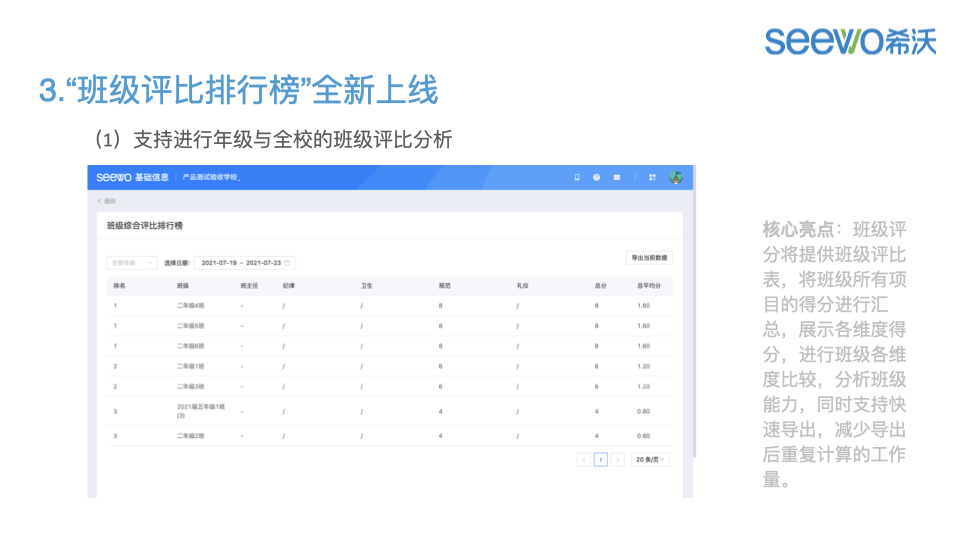Go to the next page arrow
960x540 pixels.
[x=618, y=459]
